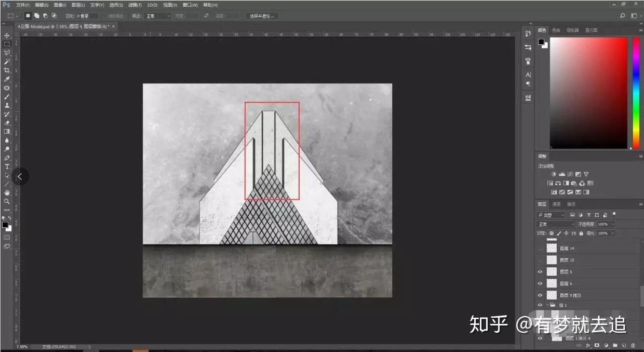The width and height of the screenshot is (644, 352).
Task: Toggle visibility of layer 图层 5
Action: point(540,271)
